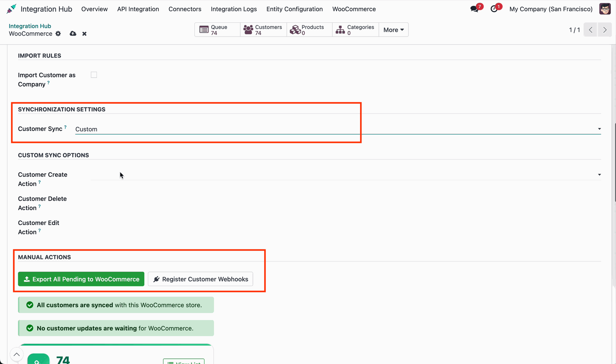The width and height of the screenshot is (616, 364).
Task: Click the IMPORT RULES heading
Action: click(x=39, y=56)
